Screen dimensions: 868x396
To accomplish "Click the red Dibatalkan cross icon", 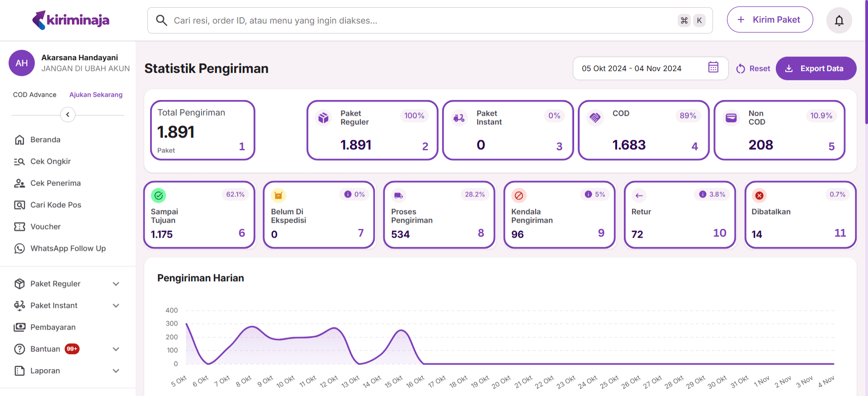I will click(x=759, y=196).
